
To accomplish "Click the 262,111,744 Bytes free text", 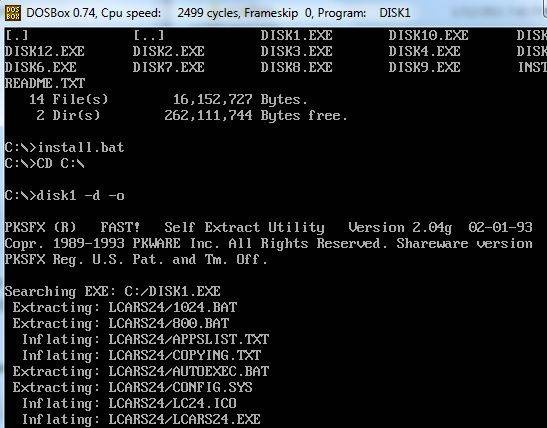I will [256, 115].
